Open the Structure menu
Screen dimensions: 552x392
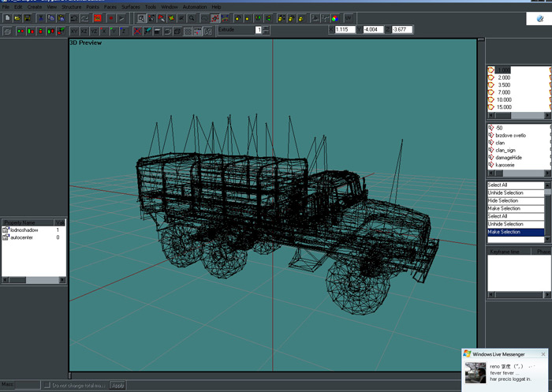point(71,7)
